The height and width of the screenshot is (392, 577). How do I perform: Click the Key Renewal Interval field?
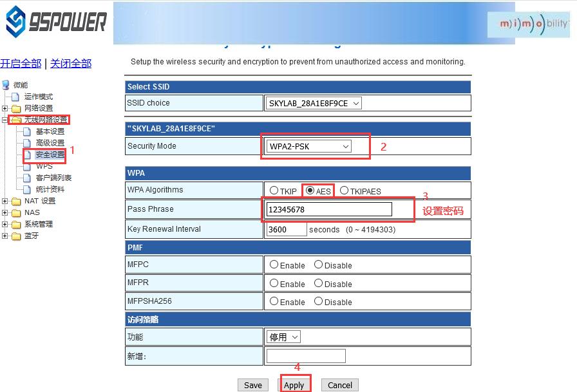coord(287,229)
